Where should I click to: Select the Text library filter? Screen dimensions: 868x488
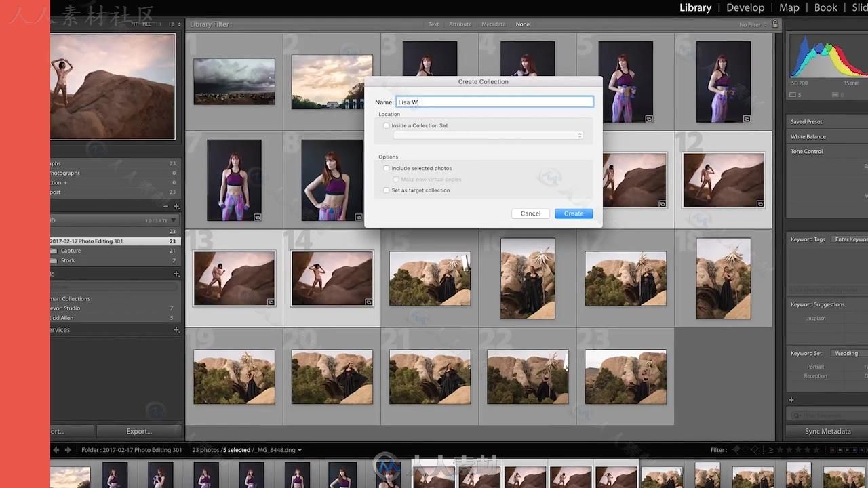pyautogui.click(x=433, y=24)
